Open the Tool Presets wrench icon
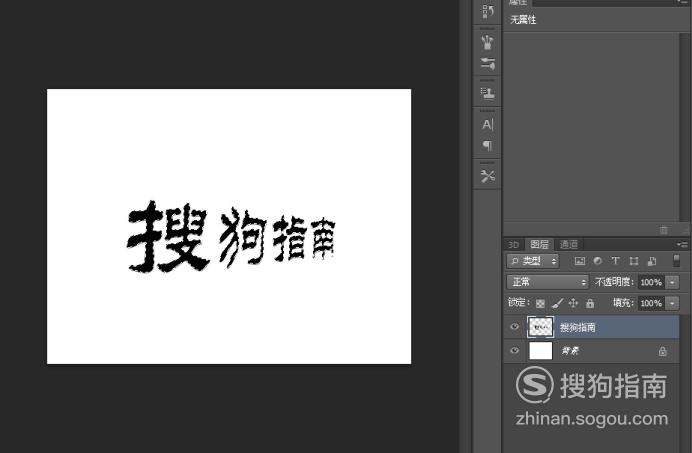692x453 pixels. click(x=487, y=176)
